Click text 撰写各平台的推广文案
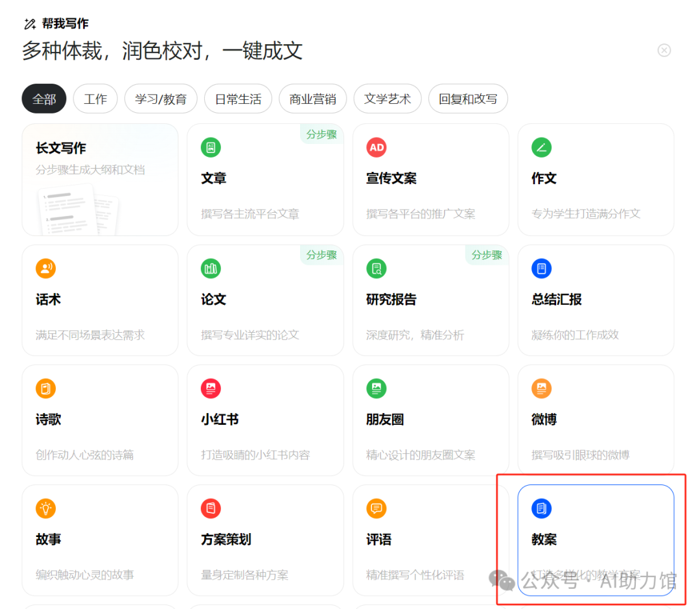The height and width of the screenshot is (609, 700). tap(421, 214)
